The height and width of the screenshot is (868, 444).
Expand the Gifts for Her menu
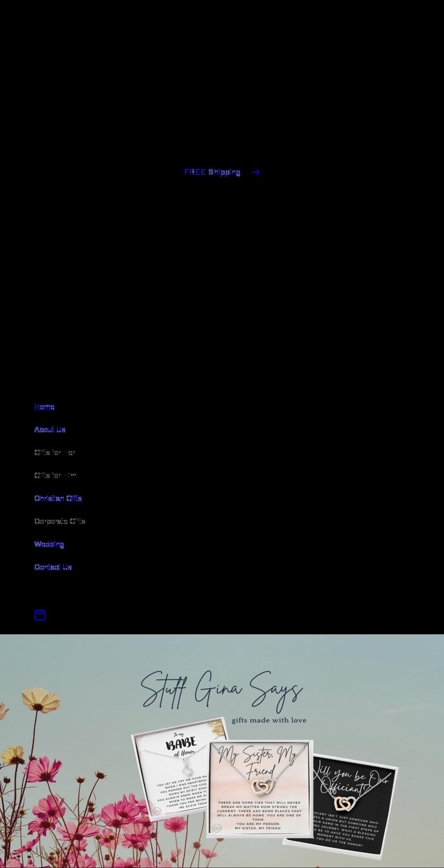click(x=55, y=452)
